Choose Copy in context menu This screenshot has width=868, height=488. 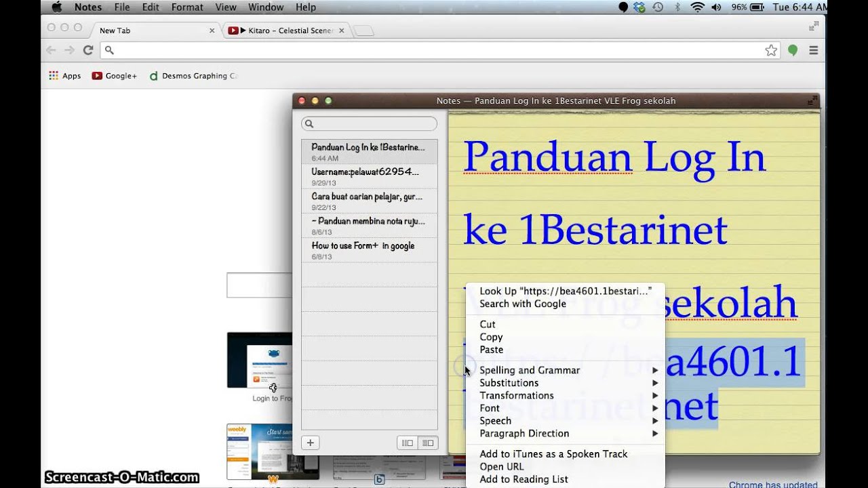566,337
